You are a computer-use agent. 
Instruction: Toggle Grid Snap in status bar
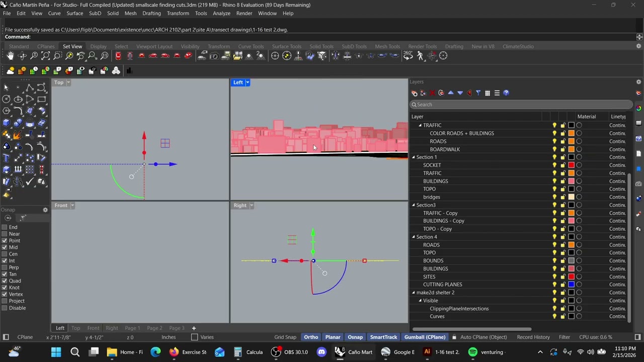click(285, 337)
